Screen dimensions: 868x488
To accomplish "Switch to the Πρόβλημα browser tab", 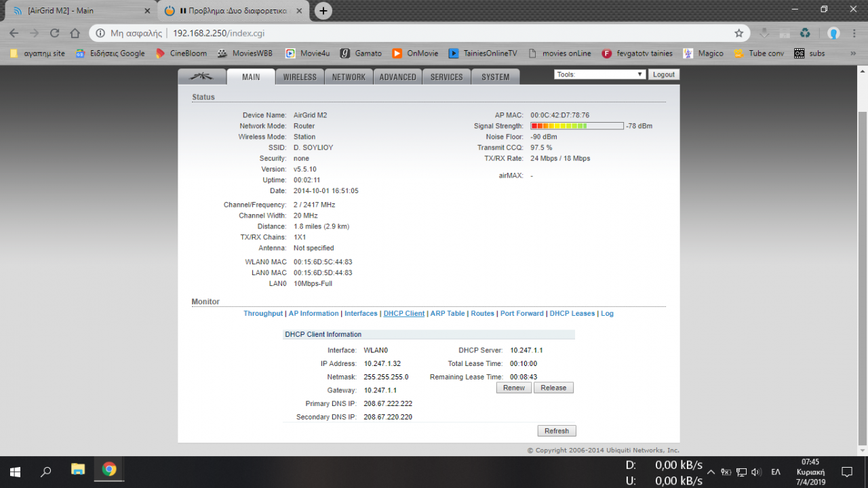I will (x=234, y=11).
